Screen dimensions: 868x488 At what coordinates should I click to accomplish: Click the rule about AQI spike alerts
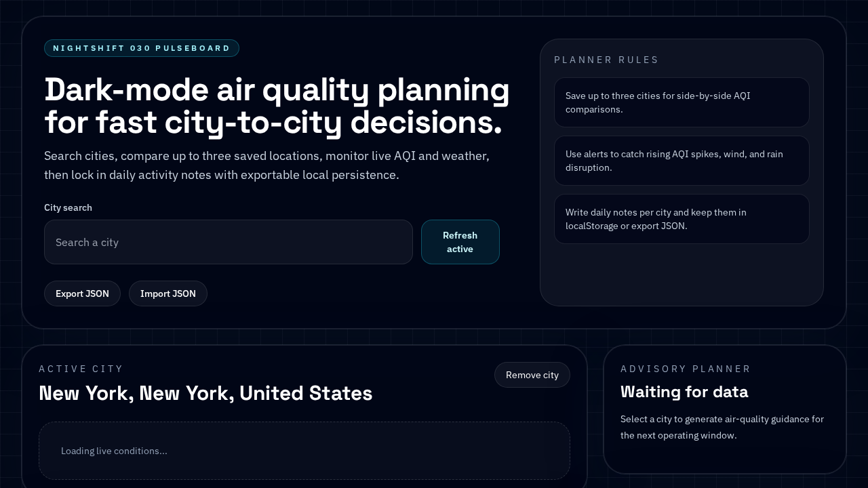tap(682, 161)
